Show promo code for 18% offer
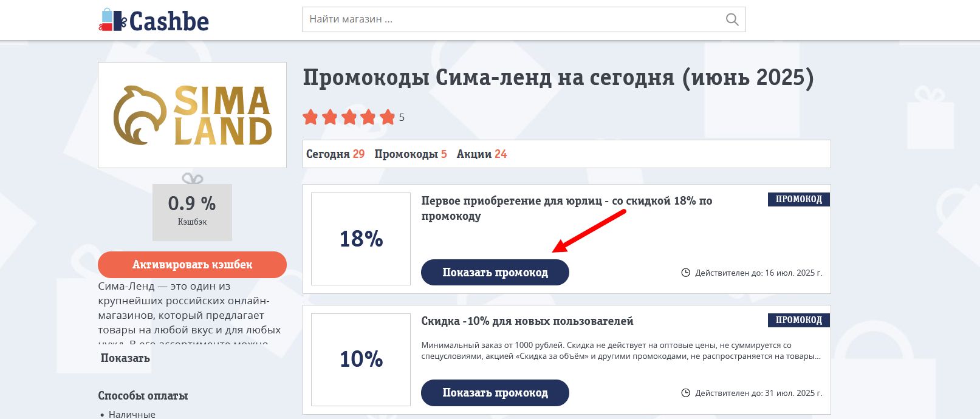The image size is (980, 419). (x=495, y=273)
